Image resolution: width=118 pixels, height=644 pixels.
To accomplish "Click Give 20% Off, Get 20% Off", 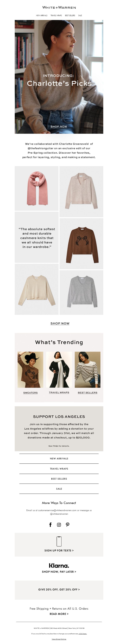I will click(x=59, y=590).
